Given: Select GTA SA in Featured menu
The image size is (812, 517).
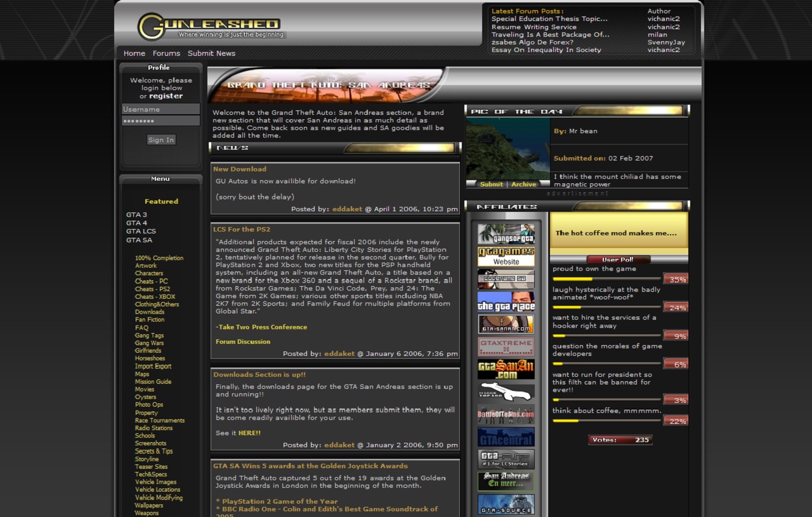Looking at the screenshot, I should [x=139, y=240].
